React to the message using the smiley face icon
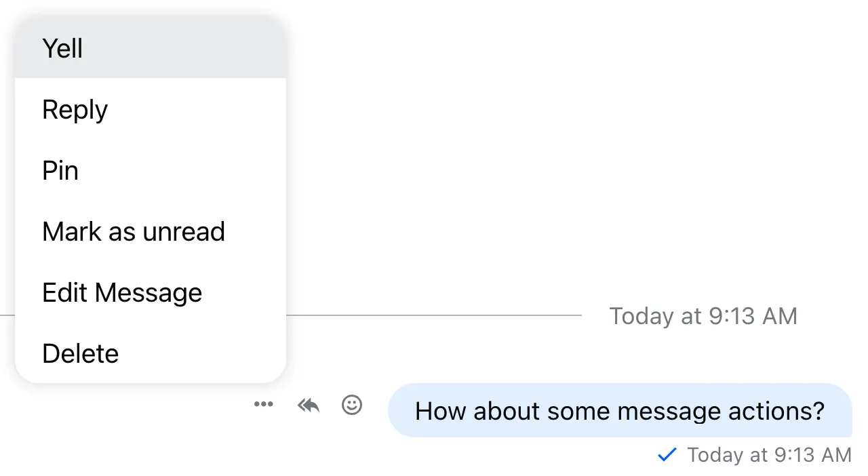 point(352,405)
